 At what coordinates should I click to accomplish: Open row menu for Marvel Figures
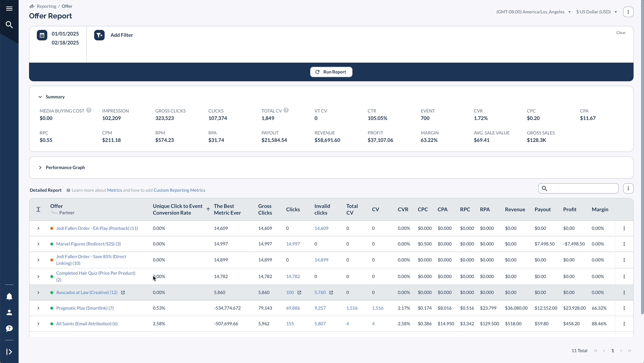(x=624, y=244)
